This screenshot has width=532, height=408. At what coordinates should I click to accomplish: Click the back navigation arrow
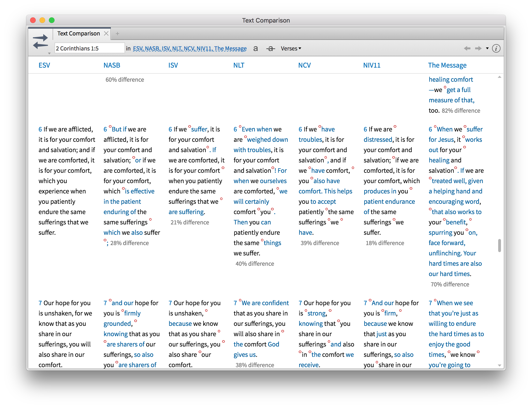click(x=467, y=49)
